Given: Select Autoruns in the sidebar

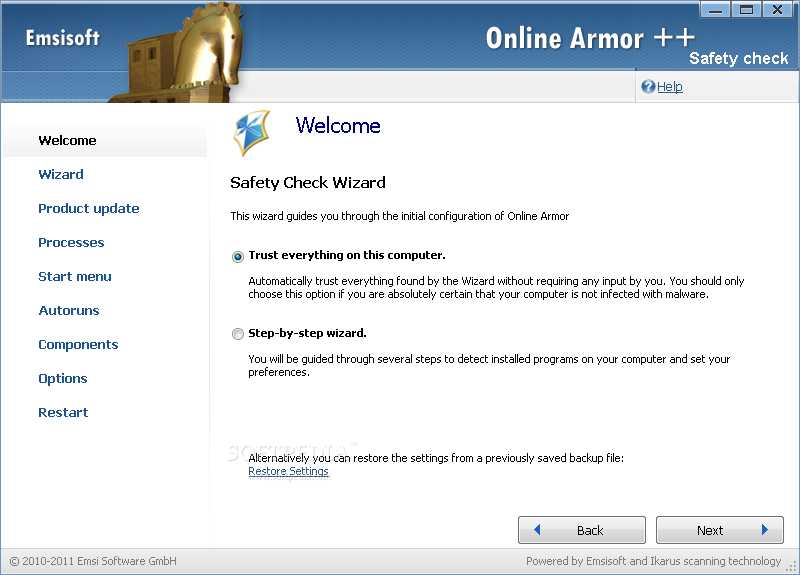Looking at the screenshot, I should pos(69,311).
